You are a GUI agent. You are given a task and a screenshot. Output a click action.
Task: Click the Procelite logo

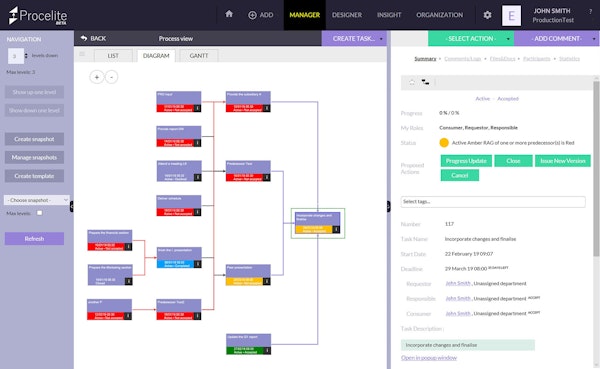point(38,16)
